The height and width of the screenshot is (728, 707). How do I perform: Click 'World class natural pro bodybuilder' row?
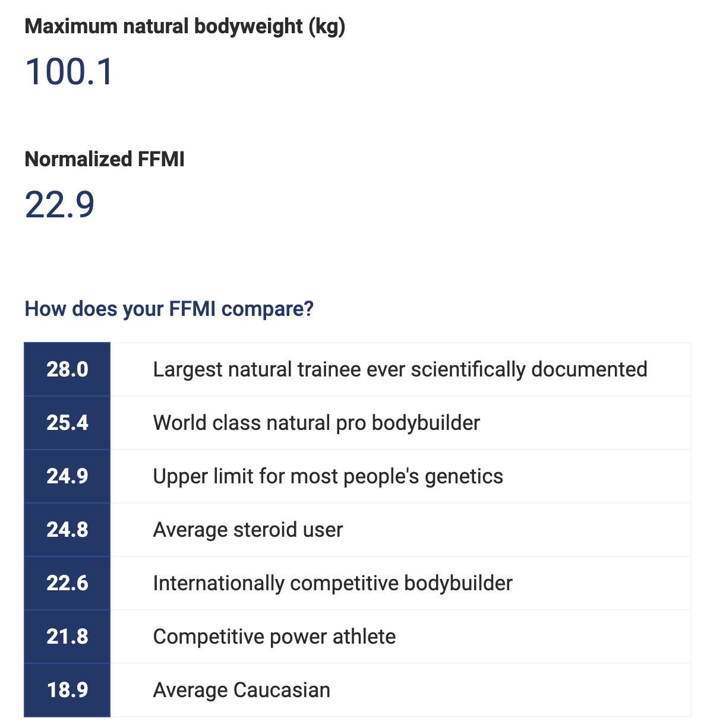pos(401,423)
